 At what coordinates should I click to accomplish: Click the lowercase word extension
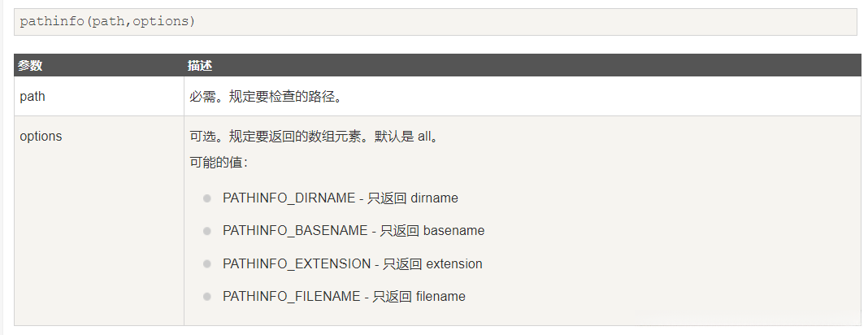454,263
